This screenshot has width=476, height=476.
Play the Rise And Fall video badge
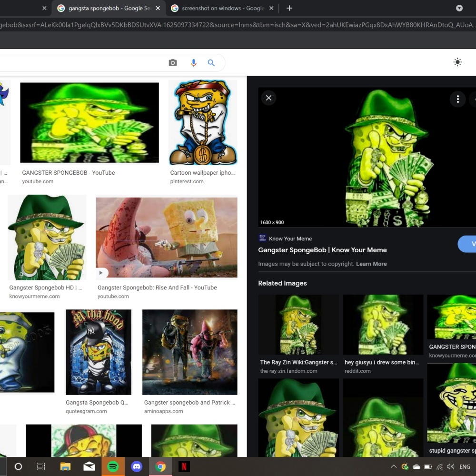102,272
